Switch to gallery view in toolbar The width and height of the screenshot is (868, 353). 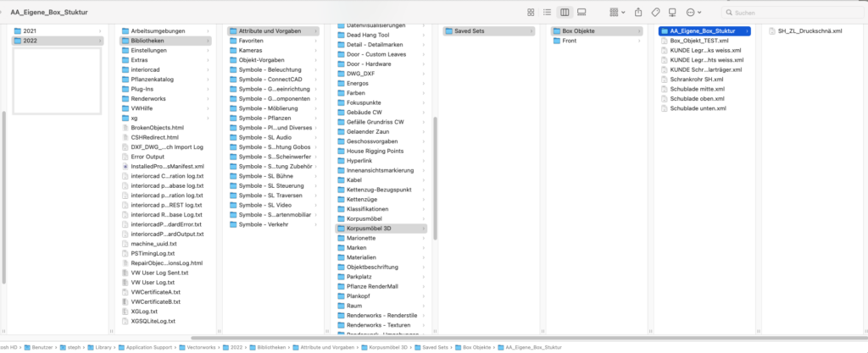coord(582,13)
